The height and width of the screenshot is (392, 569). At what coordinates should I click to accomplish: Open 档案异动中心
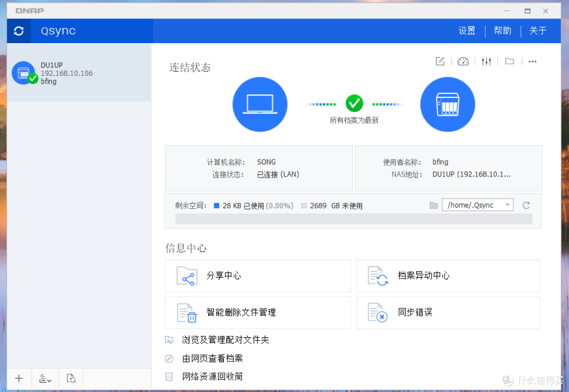448,276
